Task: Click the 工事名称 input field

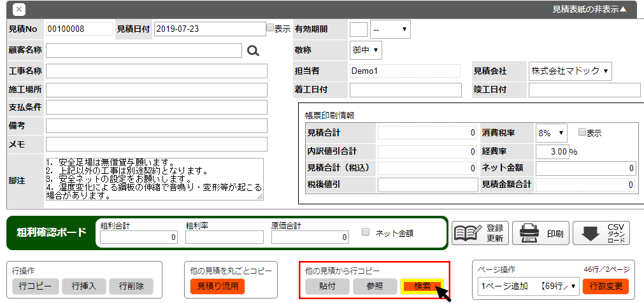Action: 157,71
